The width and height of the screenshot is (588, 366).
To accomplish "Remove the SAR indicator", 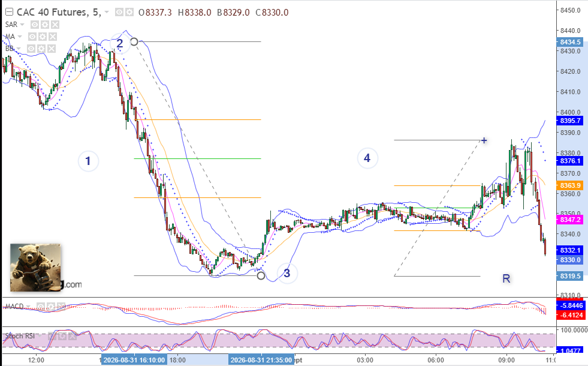I will (x=55, y=25).
